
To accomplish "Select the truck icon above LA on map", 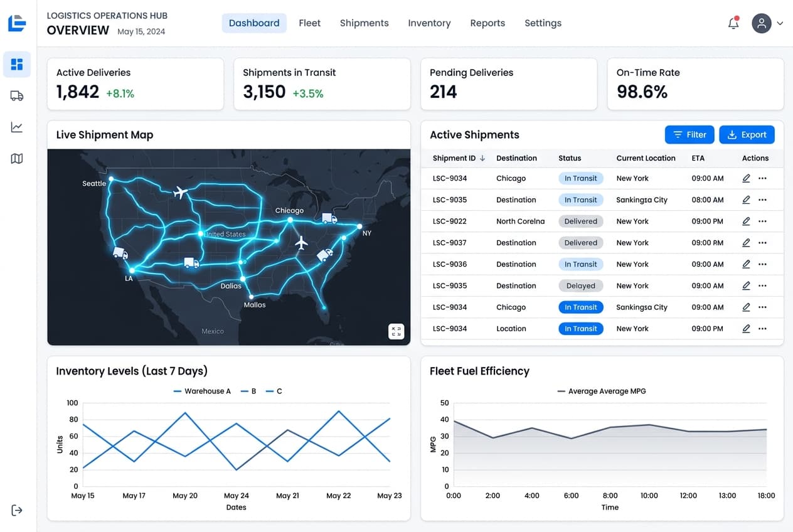I will [x=120, y=253].
